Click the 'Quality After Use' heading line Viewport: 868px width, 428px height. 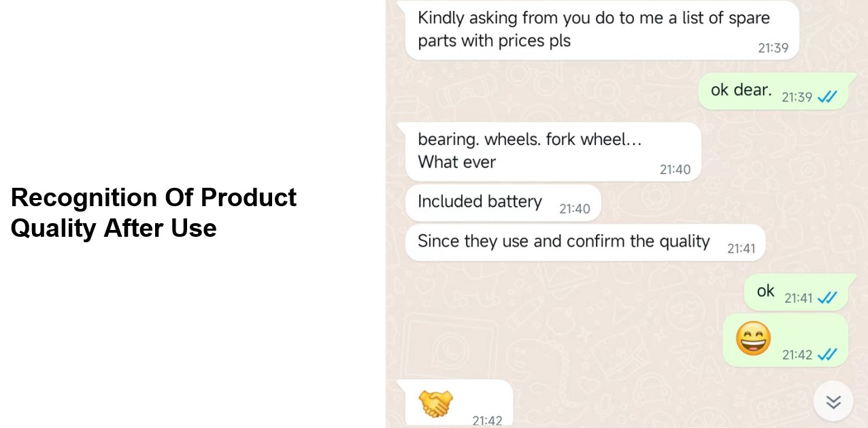click(x=114, y=228)
